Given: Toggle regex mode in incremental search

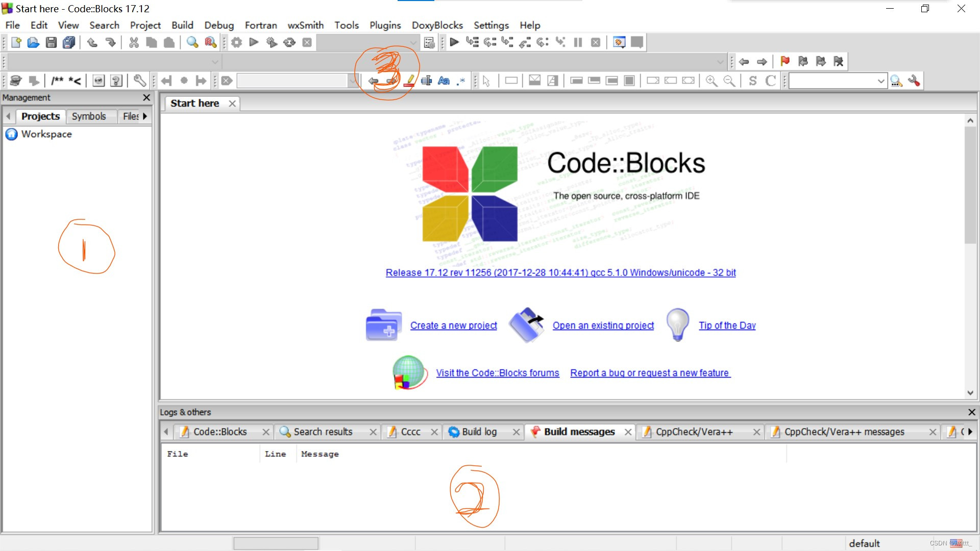Looking at the screenshot, I should click(461, 81).
